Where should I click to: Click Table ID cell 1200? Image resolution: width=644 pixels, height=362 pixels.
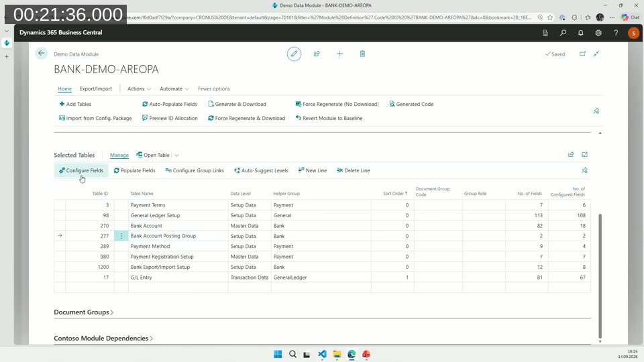pyautogui.click(x=89, y=267)
